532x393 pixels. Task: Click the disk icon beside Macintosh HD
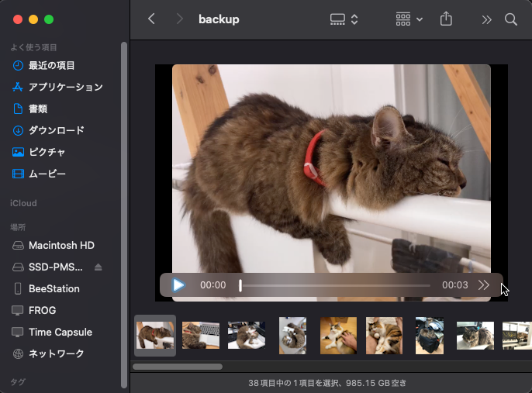pyautogui.click(x=18, y=246)
